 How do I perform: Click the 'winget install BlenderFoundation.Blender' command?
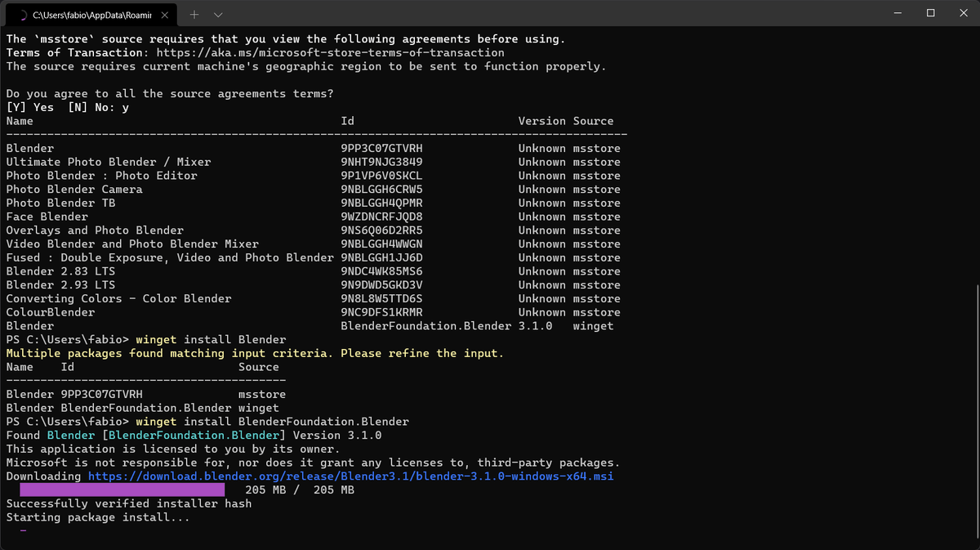coord(272,422)
